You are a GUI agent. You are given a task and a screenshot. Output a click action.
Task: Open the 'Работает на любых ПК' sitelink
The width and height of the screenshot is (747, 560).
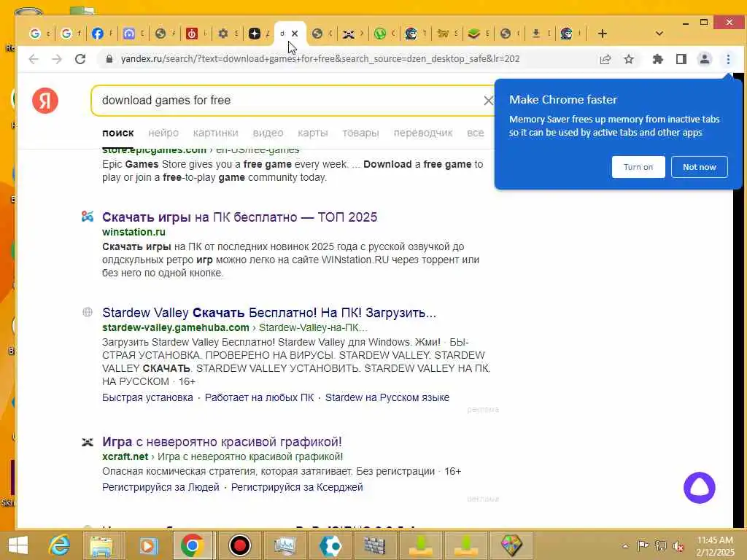259,397
